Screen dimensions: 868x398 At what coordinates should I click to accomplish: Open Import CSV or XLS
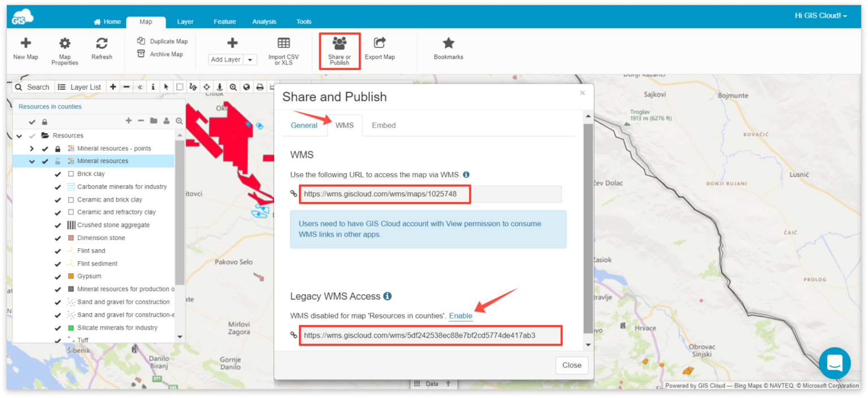(283, 51)
